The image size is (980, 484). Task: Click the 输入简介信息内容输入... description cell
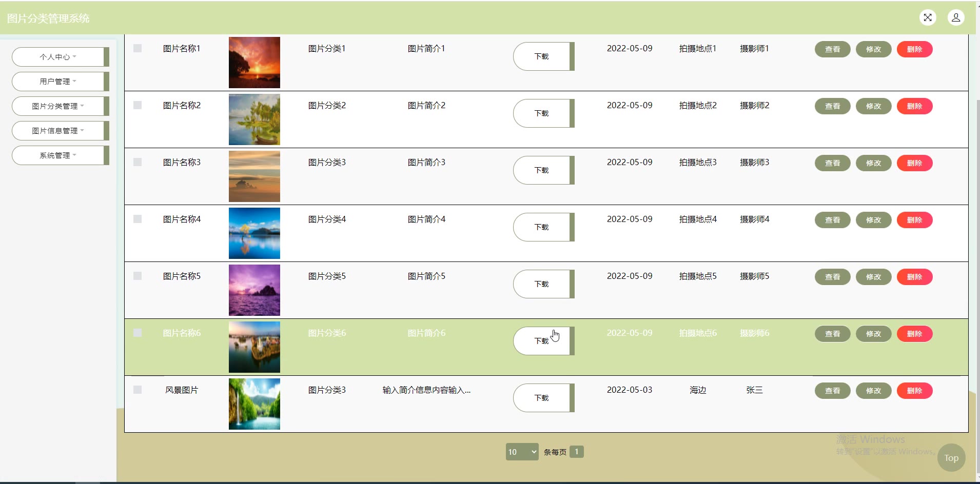[426, 390]
